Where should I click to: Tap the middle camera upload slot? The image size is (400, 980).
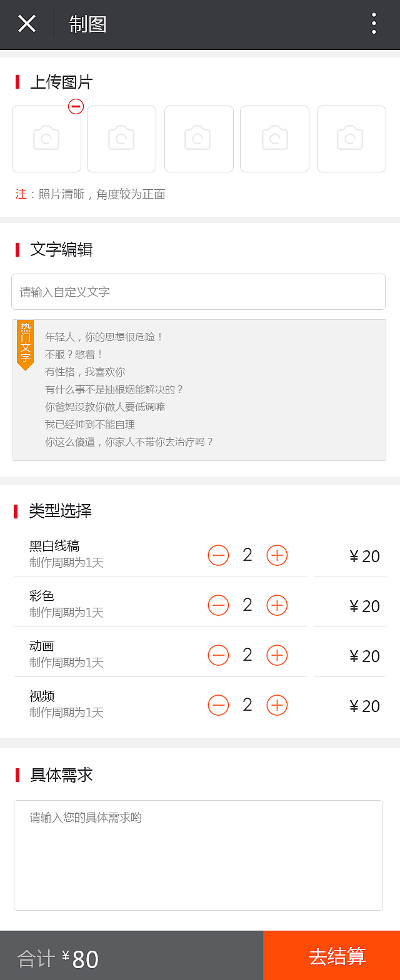point(199,139)
